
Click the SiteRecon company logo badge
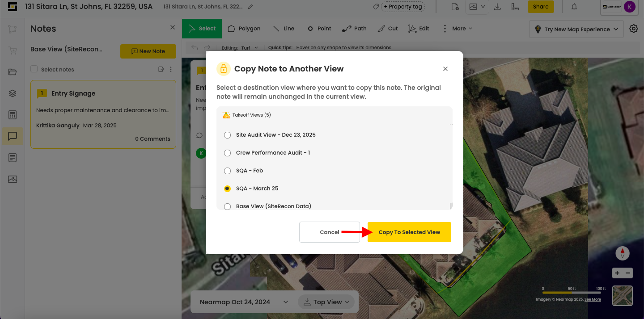(x=612, y=7)
